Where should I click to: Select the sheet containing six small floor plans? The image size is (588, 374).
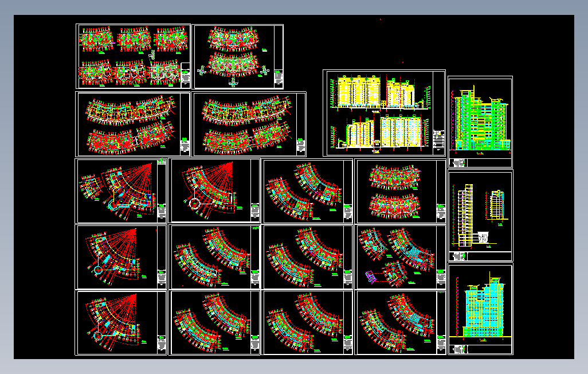[133, 56]
